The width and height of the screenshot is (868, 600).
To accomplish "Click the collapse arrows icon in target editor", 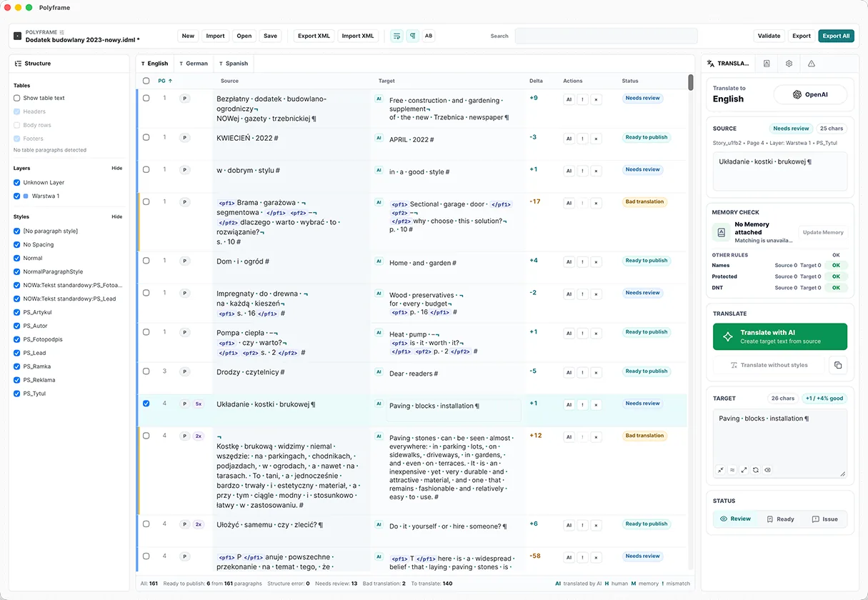I will coord(721,470).
